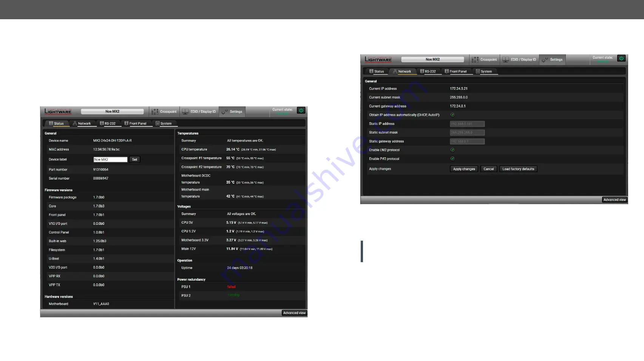The image size is (644, 361).
Task: Click MAC address value 12:34:56:78:9a:bc
Action: tap(107, 149)
